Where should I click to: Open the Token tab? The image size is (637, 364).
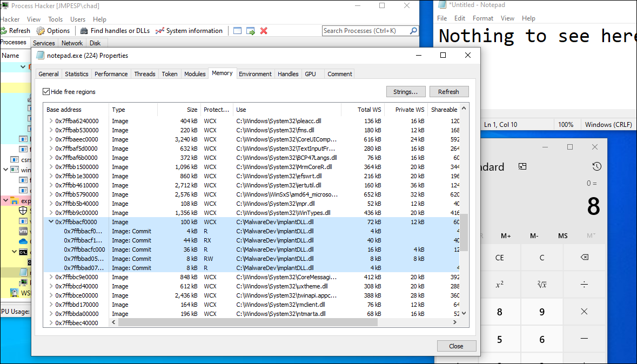[x=170, y=74]
